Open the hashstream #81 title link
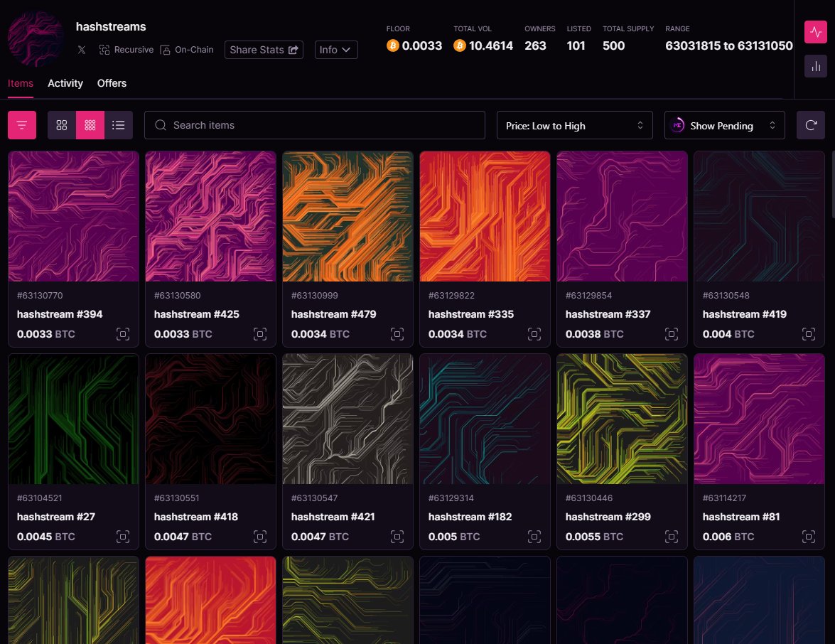This screenshot has width=835, height=644. click(x=740, y=517)
